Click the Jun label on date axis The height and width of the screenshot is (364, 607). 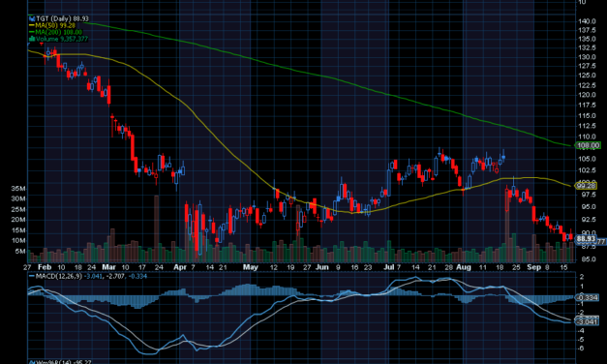point(321,267)
